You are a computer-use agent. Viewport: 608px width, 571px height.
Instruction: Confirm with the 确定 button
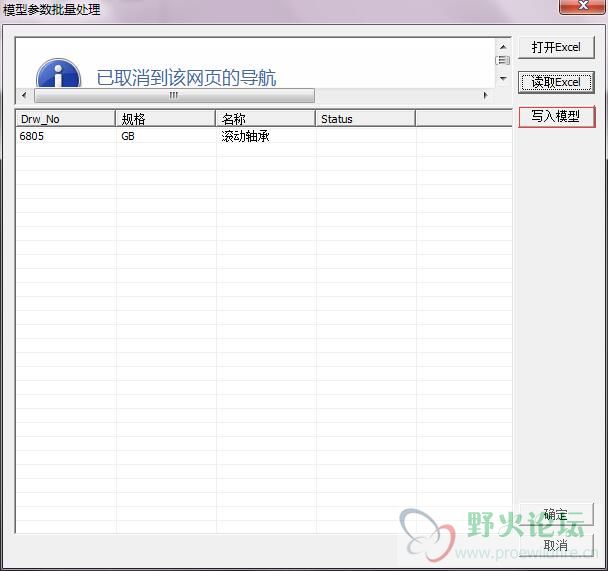click(x=556, y=514)
